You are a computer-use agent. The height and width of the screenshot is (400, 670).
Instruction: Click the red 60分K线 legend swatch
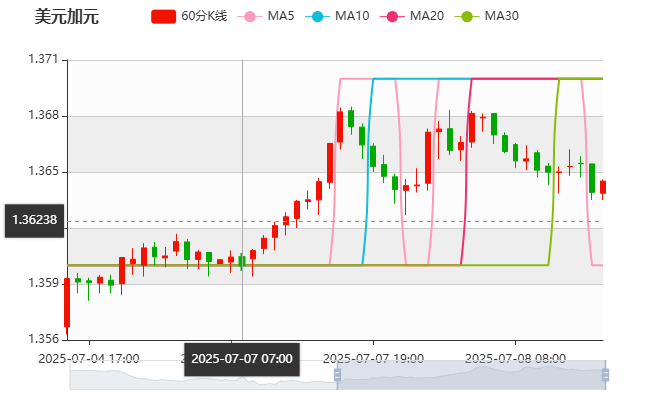(163, 17)
